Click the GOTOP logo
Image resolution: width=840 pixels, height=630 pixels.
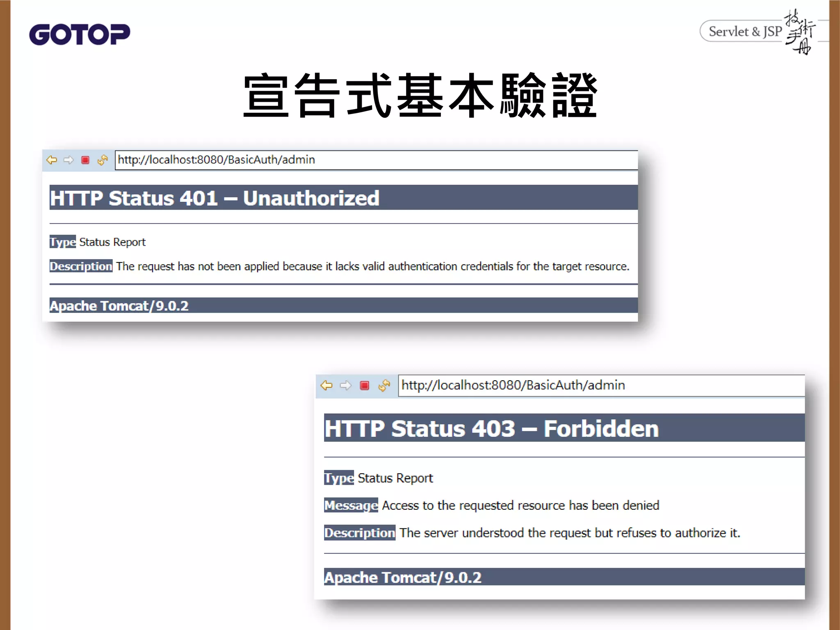[80, 34]
